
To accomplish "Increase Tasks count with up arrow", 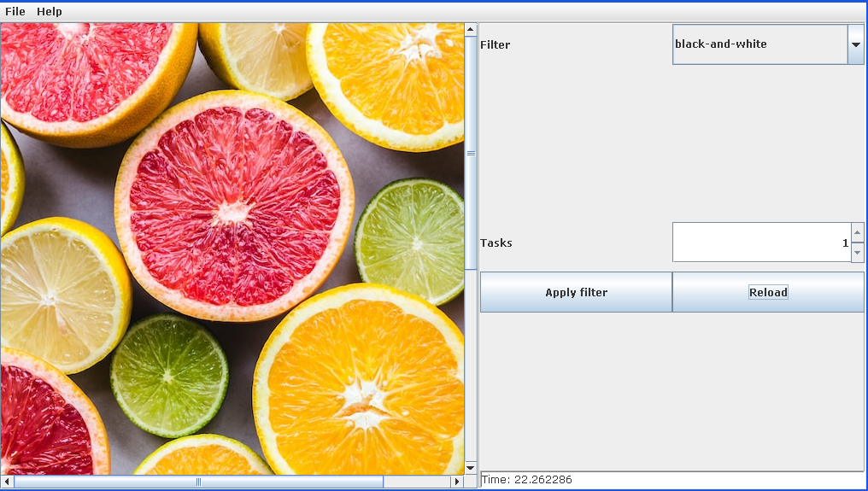I will point(858,232).
